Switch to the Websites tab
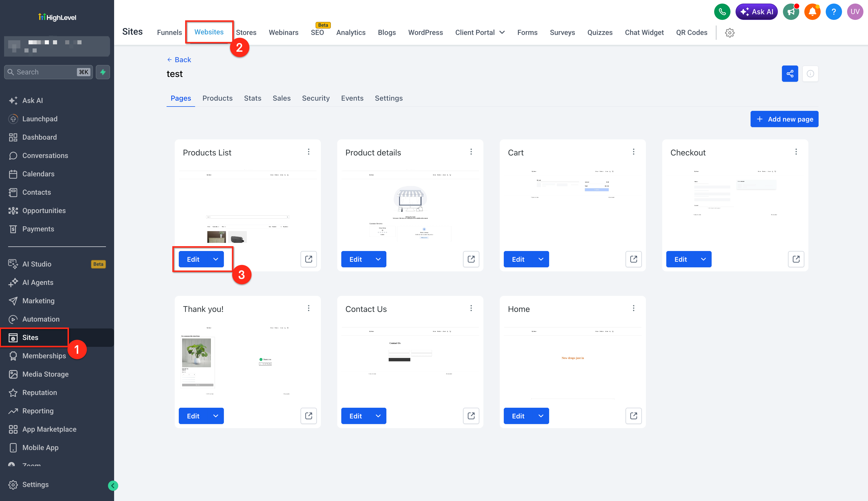The height and width of the screenshot is (501, 868). [x=209, y=32]
